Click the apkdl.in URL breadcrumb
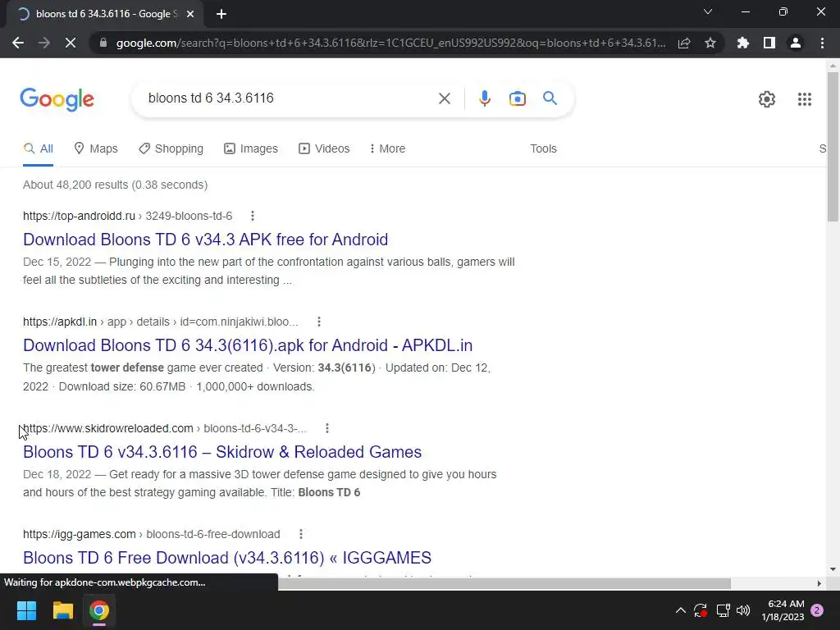The image size is (840, 630). [x=161, y=322]
